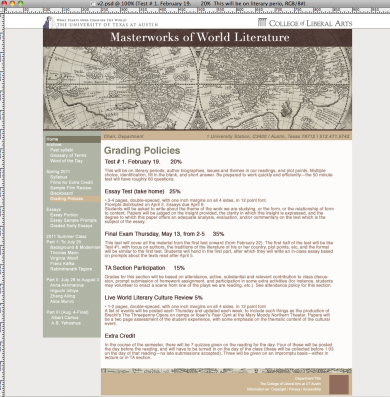
Task: Open the Virginia Woolf sidebar link
Action: 64,258
